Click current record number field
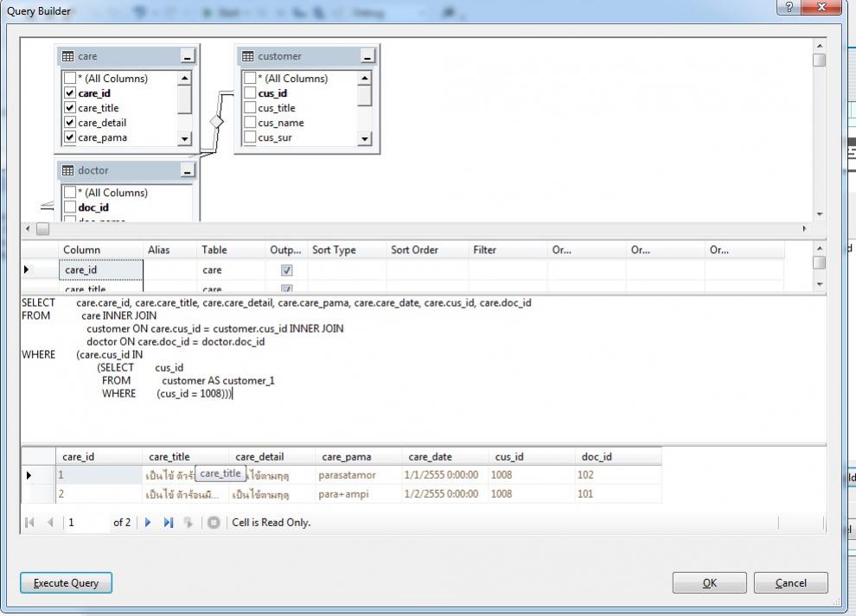Viewport: 856px width, 616px height. pyautogui.click(x=86, y=523)
